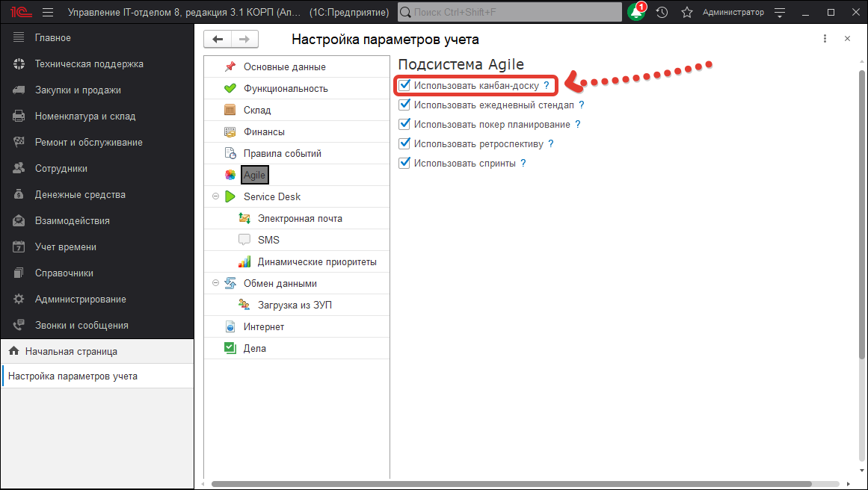This screenshot has width=868, height=490.
Task: Collapse the Service Desk tree branch
Action: click(216, 196)
